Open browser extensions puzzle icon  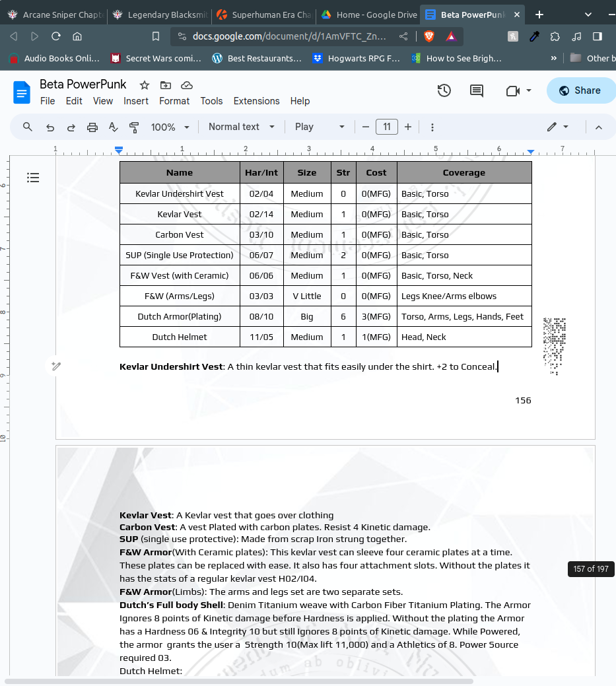555,36
